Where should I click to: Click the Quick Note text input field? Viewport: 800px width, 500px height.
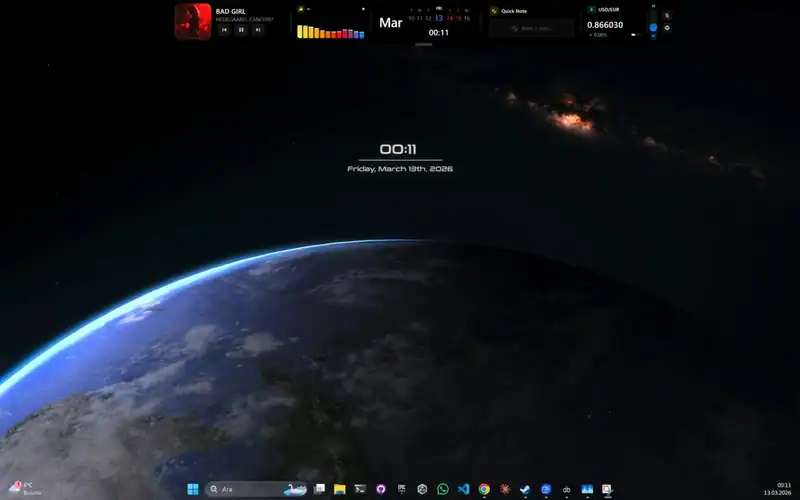click(531, 29)
